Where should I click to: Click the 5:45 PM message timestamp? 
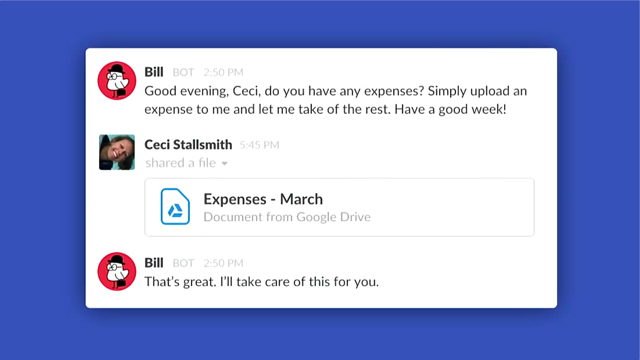[x=259, y=145]
